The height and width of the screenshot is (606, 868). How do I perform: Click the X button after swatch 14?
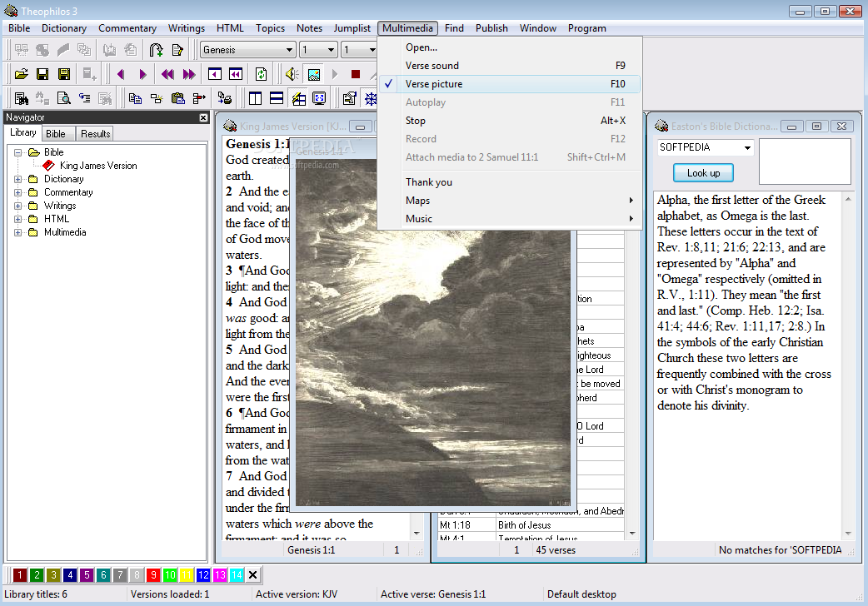coord(253,575)
